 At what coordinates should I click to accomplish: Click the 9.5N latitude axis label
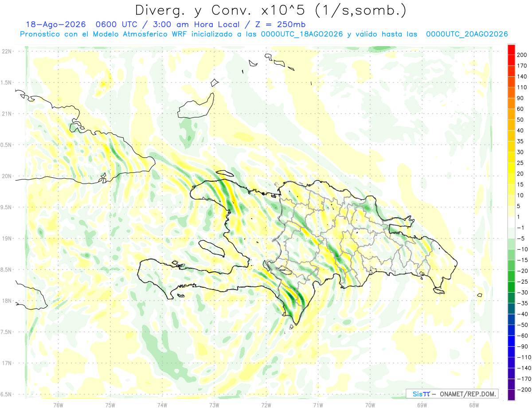click(x=7, y=207)
